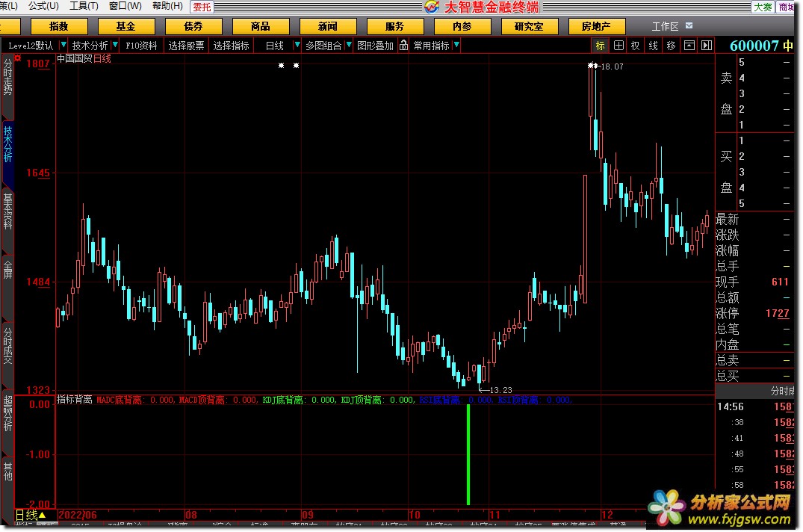Switch to the 基金 tab
The height and width of the screenshot is (532, 803).
126,26
